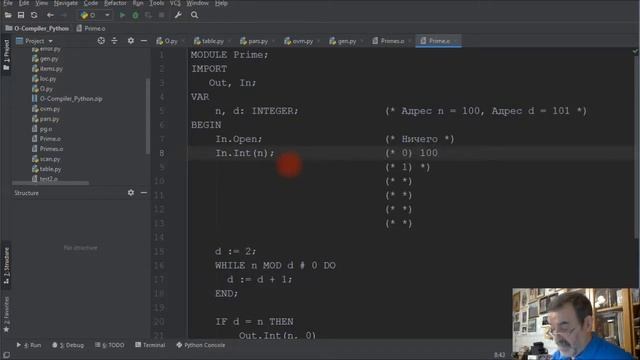Image resolution: width=640 pixels, height=360 pixels.
Task: Toggle the Structure side tool window
Action: tap(6, 266)
